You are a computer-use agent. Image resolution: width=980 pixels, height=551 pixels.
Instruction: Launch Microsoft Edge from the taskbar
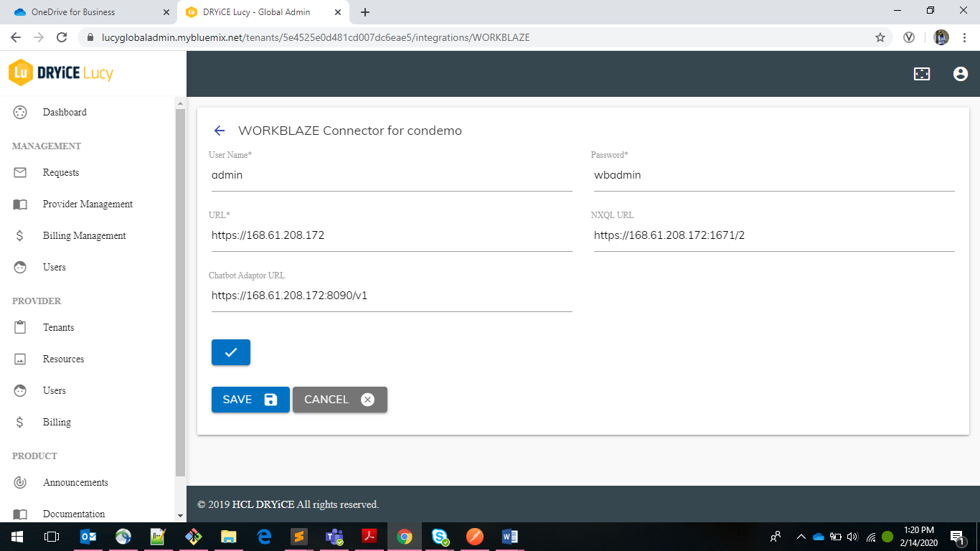[x=264, y=536]
